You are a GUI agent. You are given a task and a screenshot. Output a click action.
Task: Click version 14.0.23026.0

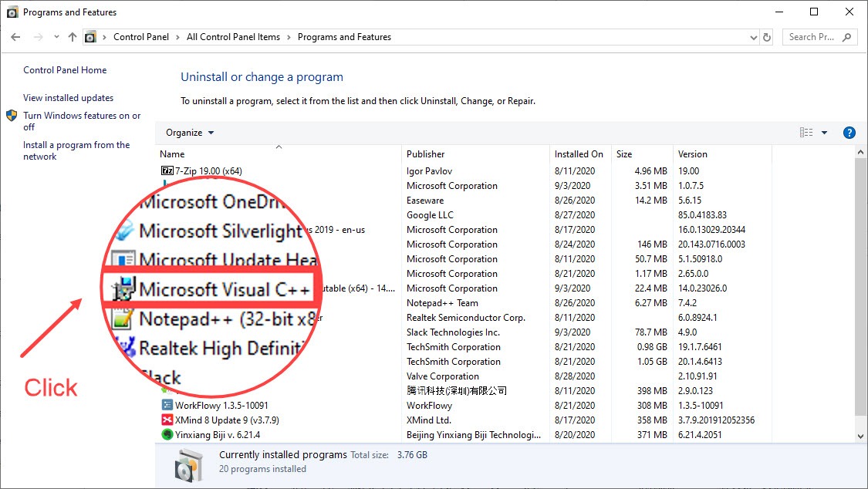point(702,288)
